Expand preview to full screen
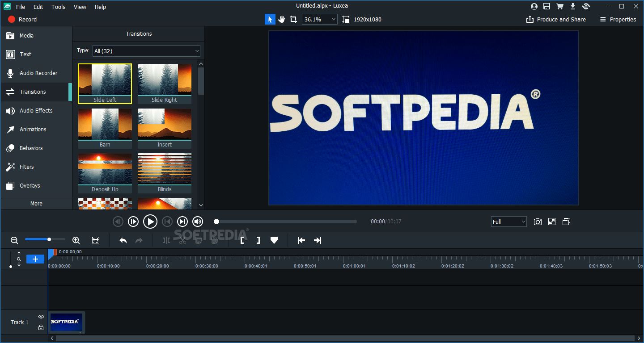 pyautogui.click(x=552, y=222)
